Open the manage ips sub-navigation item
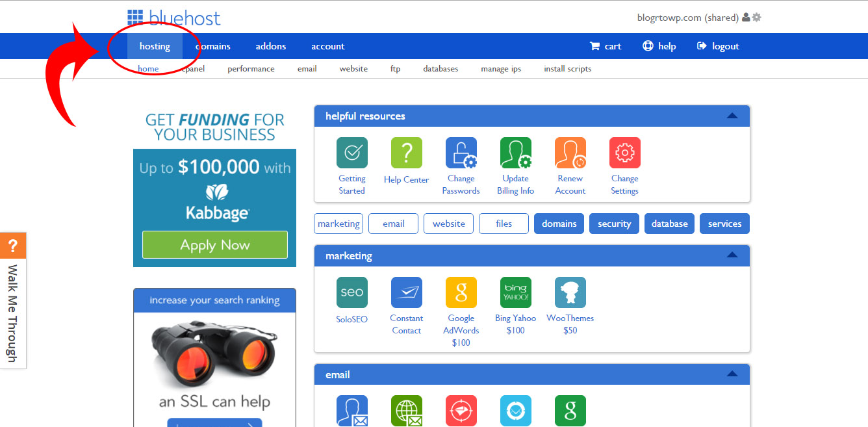Viewport: 868px width, 427px height. click(501, 69)
